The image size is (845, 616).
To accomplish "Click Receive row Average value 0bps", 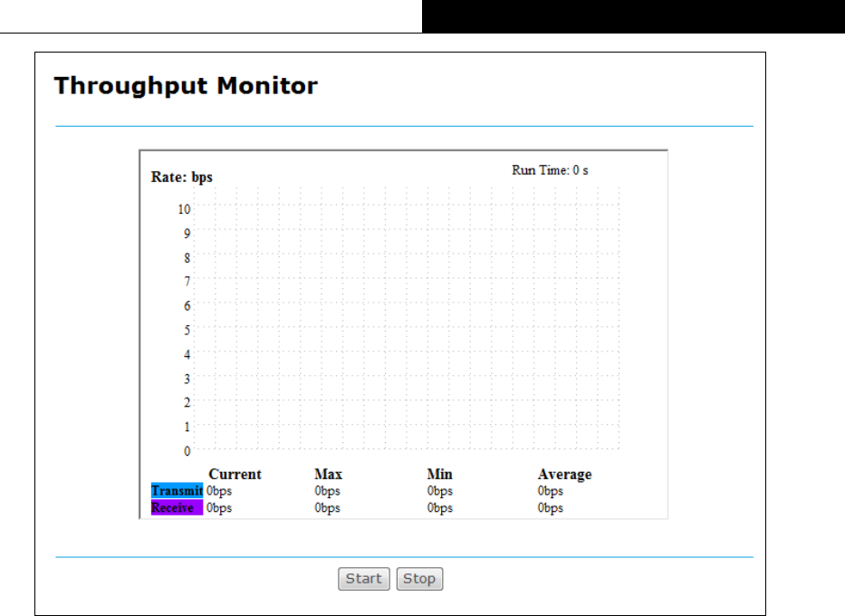I will [x=551, y=507].
